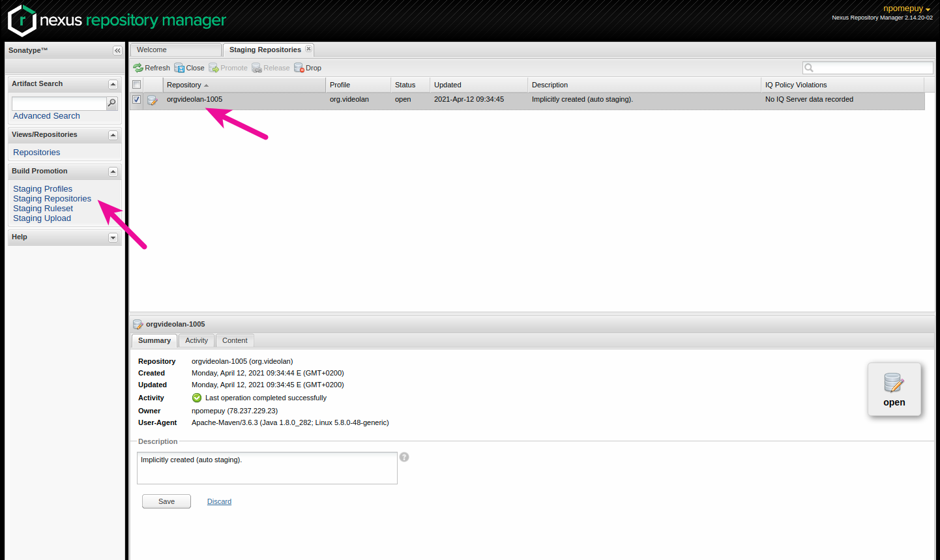Sort by the Status column header

[x=410, y=85]
